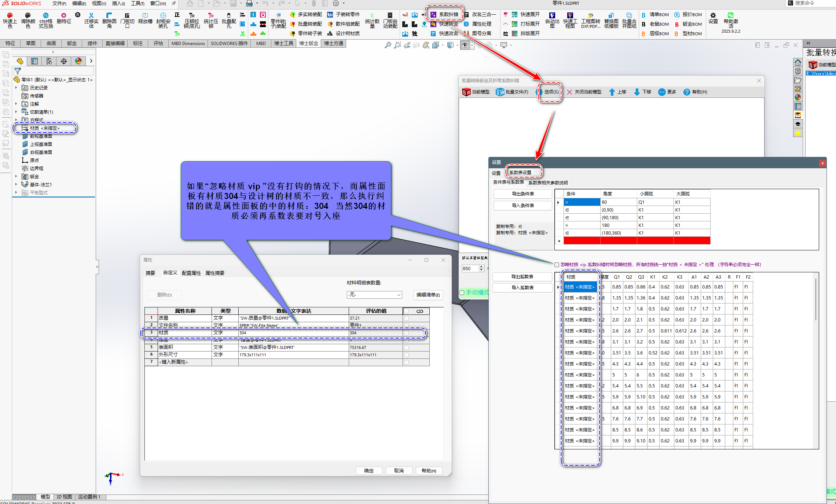Screen dimensions: 836x504
Task: Open the 材料明细表数量 dropdown
Action: point(374,295)
